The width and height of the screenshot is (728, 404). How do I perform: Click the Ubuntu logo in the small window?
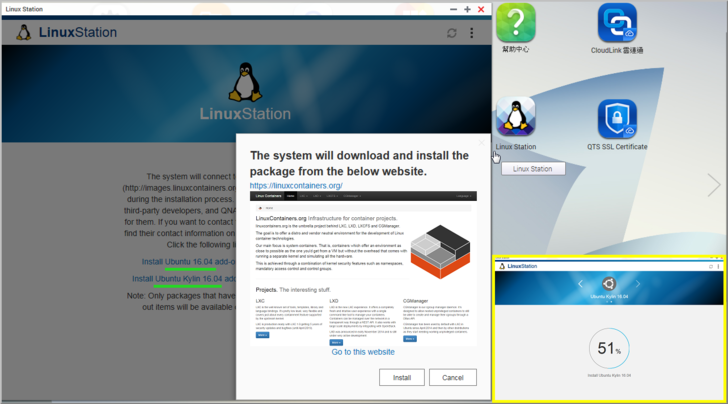609,283
